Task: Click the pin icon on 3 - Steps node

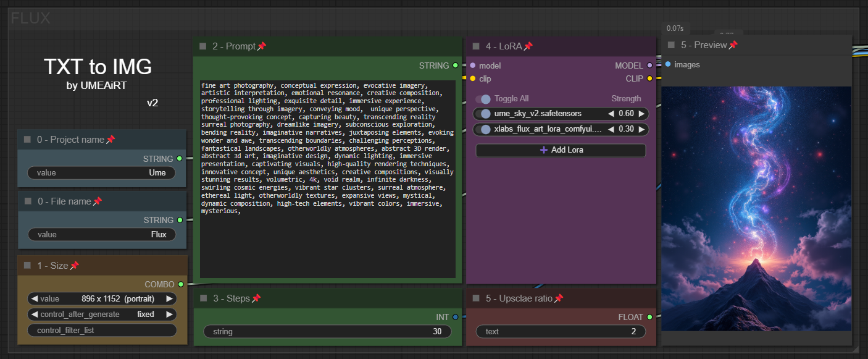Action: [x=256, y=298]
